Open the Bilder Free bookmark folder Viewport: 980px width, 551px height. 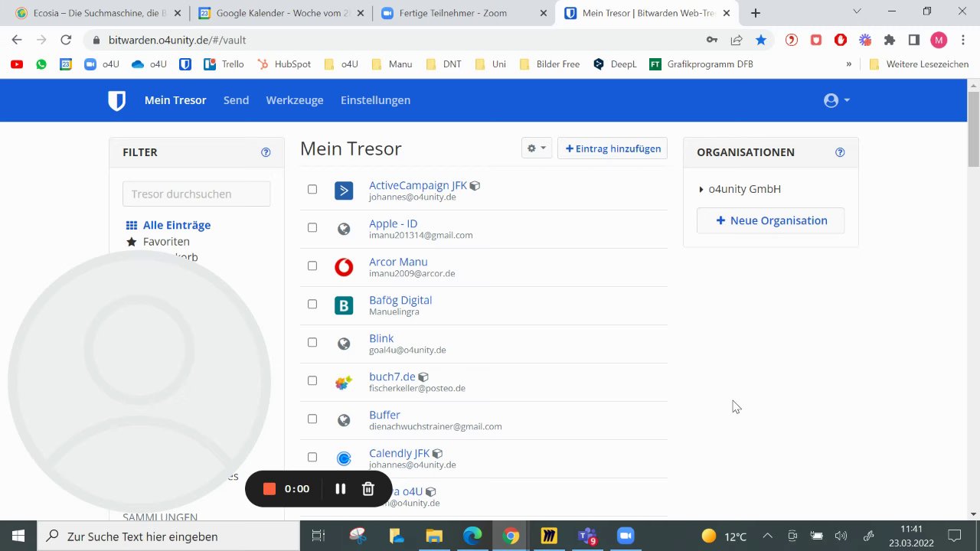tap(549, 64)
